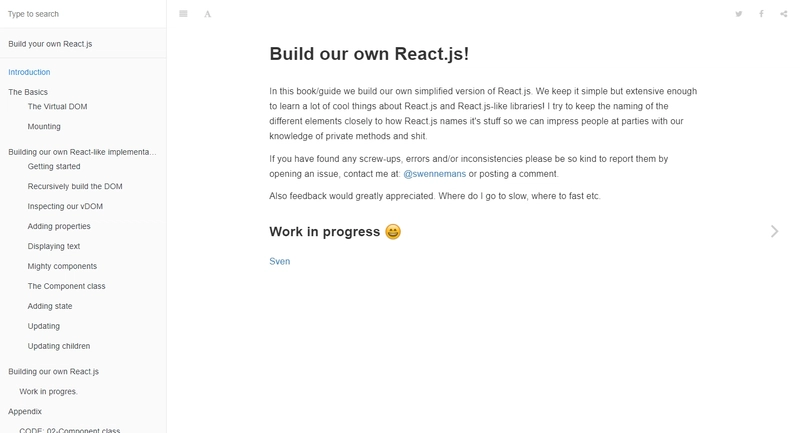Open the Displaying text section

(x=54, y=246)
